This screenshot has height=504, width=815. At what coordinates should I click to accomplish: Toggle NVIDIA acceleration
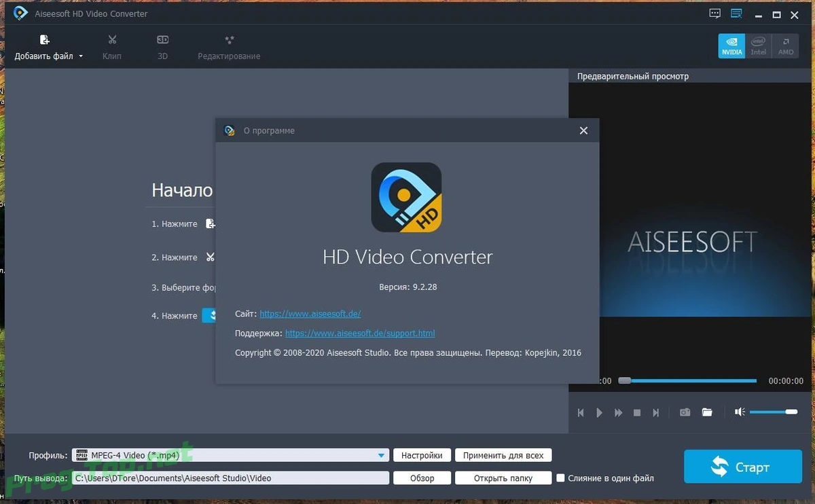point(731,46)
